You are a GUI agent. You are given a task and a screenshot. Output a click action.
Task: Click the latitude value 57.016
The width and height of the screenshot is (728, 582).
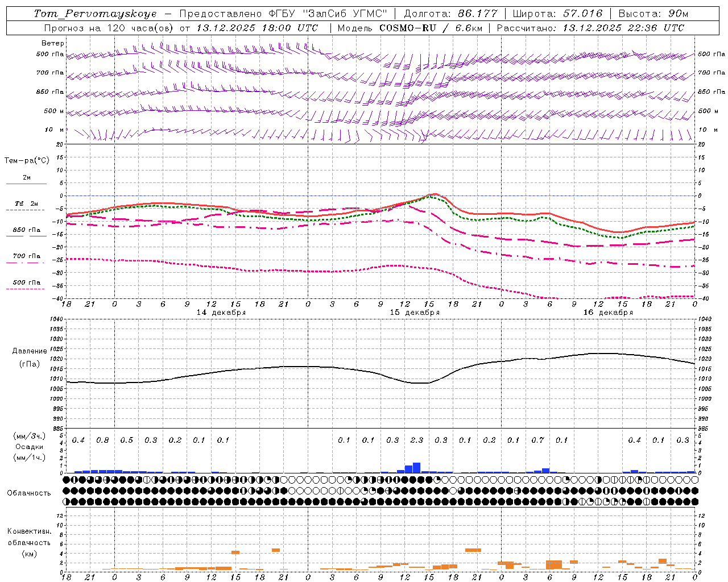[x=582, y=14]
